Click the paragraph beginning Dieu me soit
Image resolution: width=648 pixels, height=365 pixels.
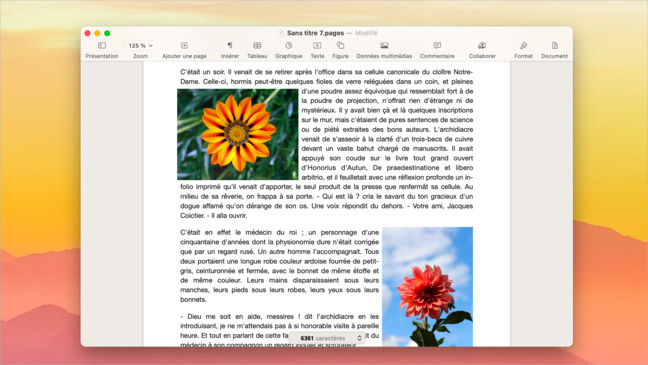coord(279,330)
